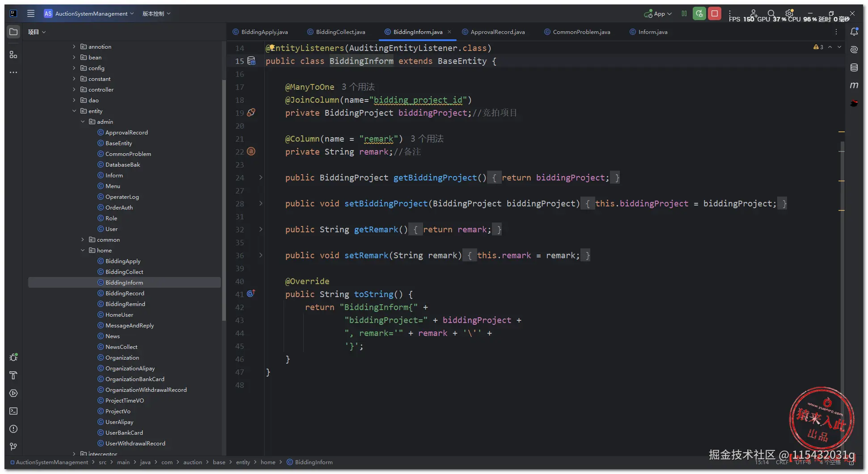Open the Structure tool window icon
This screenshot has height=474, width=868.
(13, 55)
